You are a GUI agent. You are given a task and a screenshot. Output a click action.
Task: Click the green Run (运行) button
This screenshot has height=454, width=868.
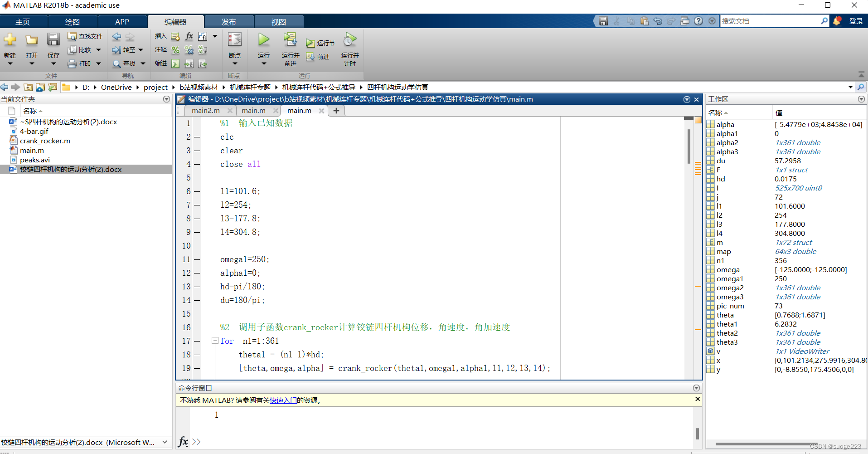point(263,39)
